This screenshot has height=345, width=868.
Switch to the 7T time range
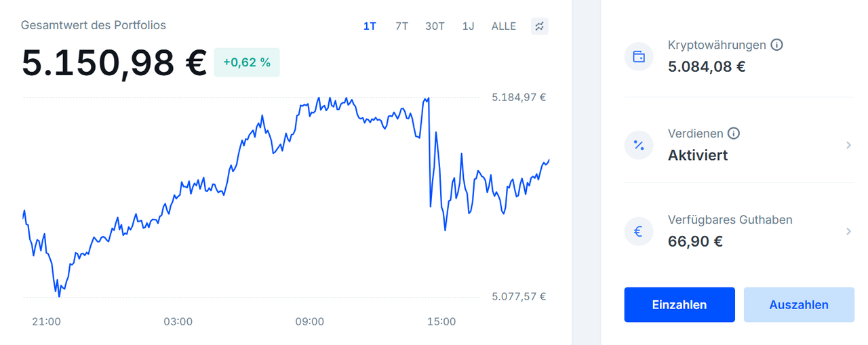(402, 26)
